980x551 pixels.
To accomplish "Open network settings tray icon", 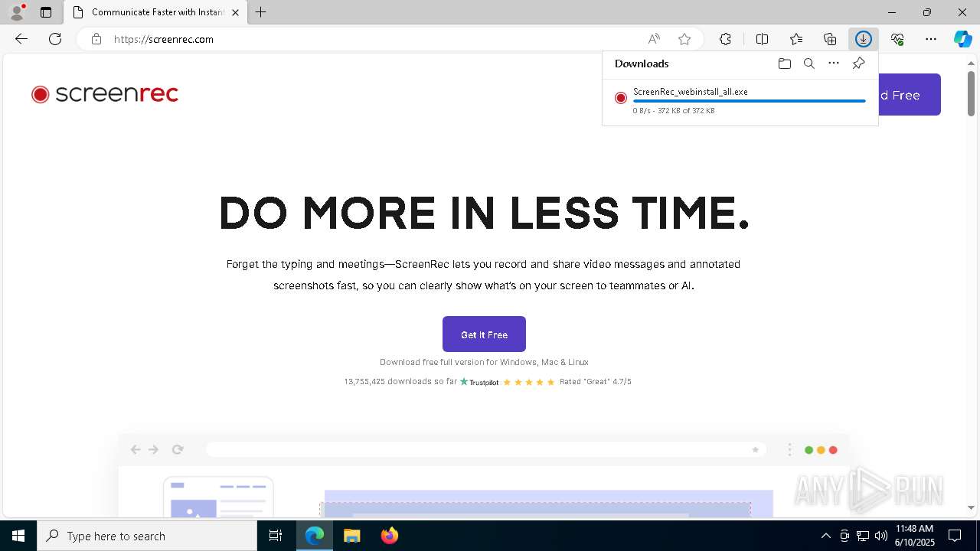I will point(862,536).
